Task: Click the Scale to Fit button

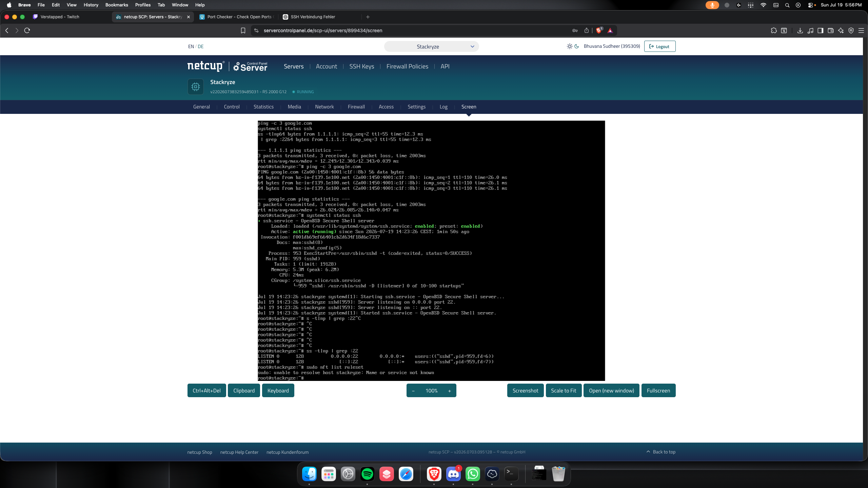Action: point(564,391)
